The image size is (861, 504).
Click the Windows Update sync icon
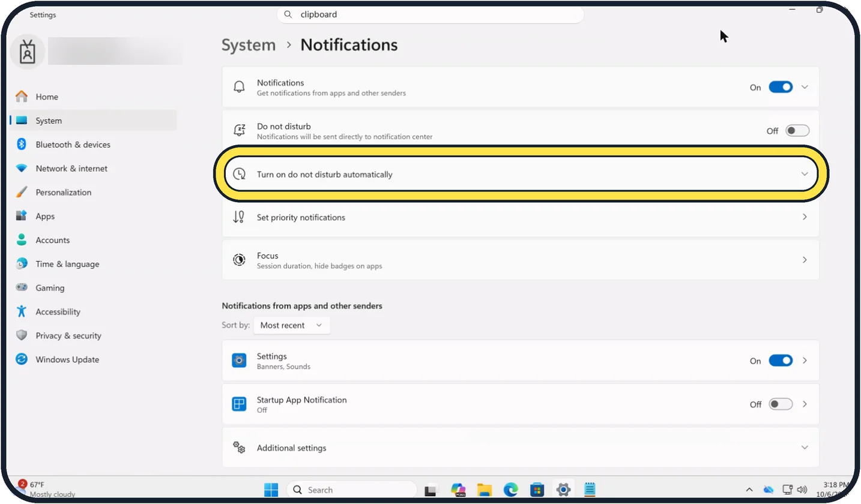coord(22,359)
